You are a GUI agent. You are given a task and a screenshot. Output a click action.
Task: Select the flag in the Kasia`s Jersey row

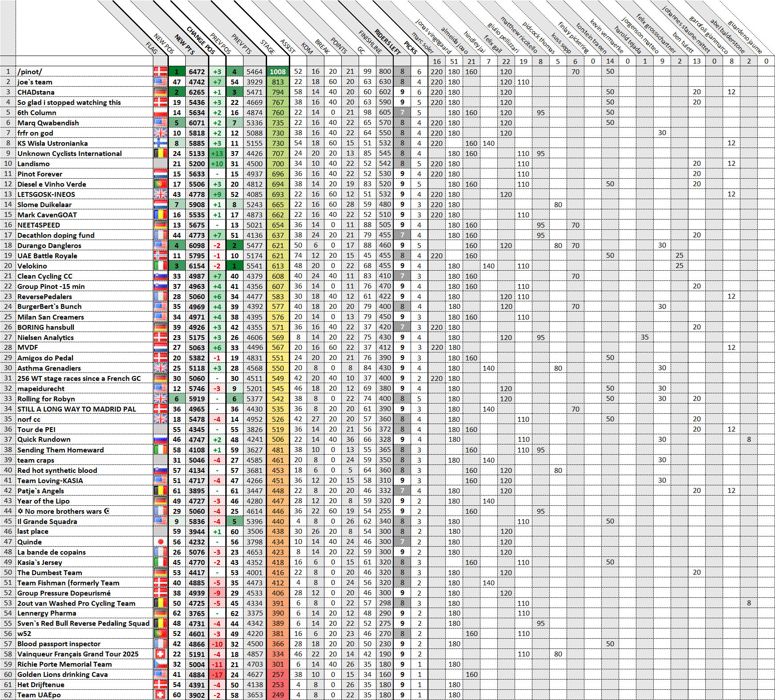click(x=160, y=562)
